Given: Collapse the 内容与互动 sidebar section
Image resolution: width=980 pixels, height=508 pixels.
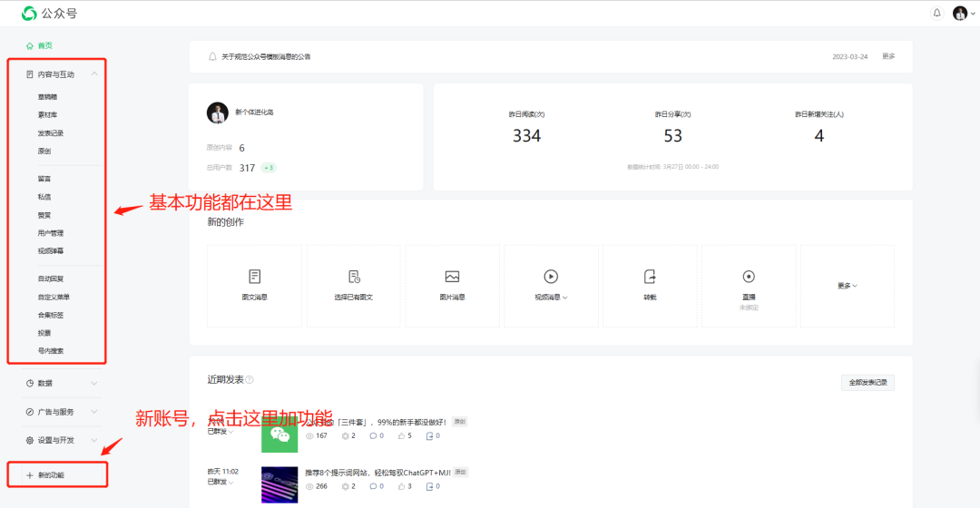Looking at the screenshot, I should tap(94, 74).
